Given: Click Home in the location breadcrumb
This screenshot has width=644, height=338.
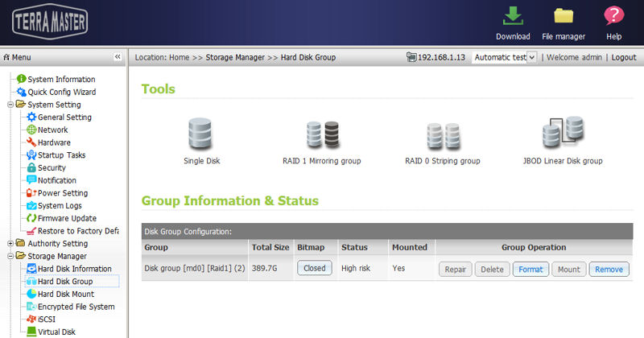Looking at the screenshot, I should point(179,57).
